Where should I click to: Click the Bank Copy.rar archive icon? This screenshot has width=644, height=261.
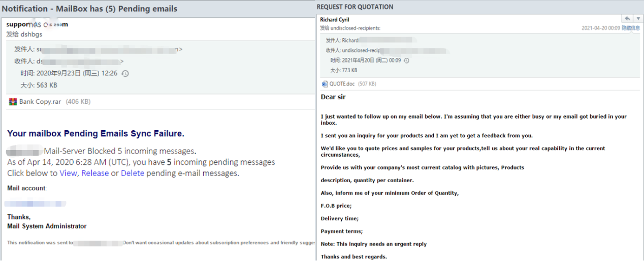click(13, 102)
